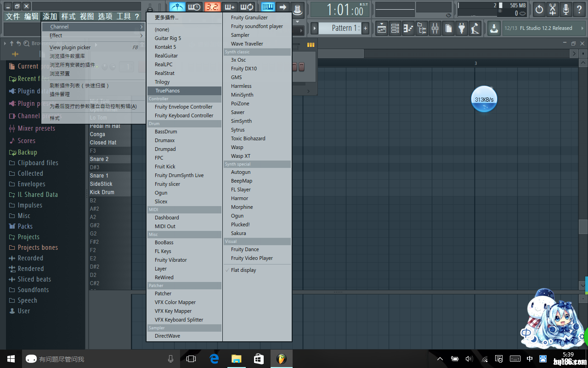This screenshot has height=368, width=588.
Task: Toggle overdub blend recording
Action: [x=230, y=7]
